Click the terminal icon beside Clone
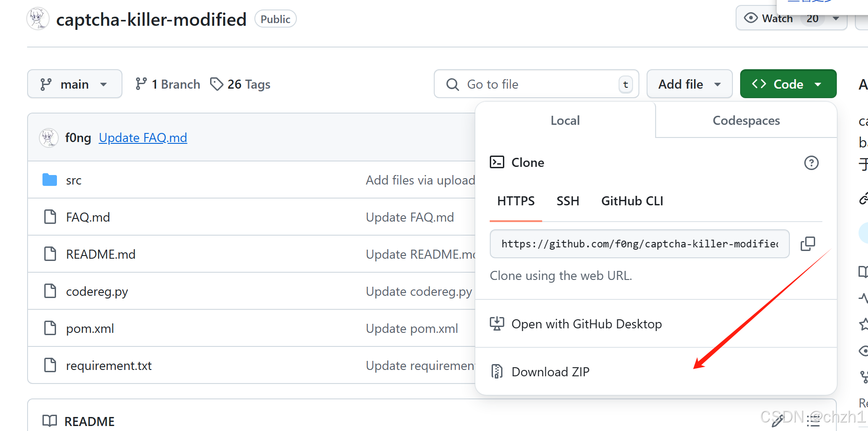The height and width of the screenshot is (431, 868). 497,162
